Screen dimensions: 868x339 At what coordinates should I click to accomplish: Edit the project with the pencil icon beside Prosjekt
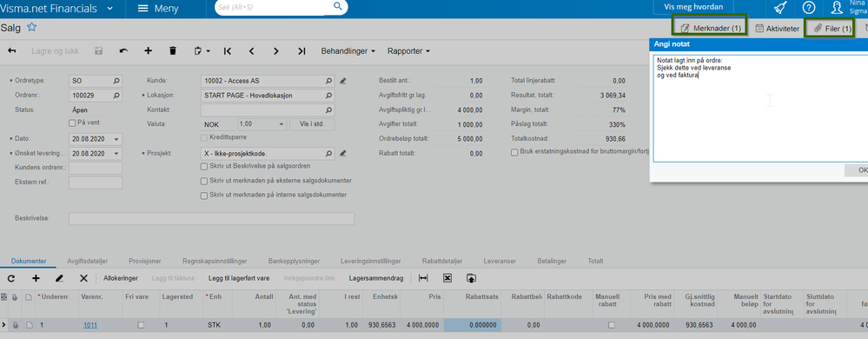342,154
